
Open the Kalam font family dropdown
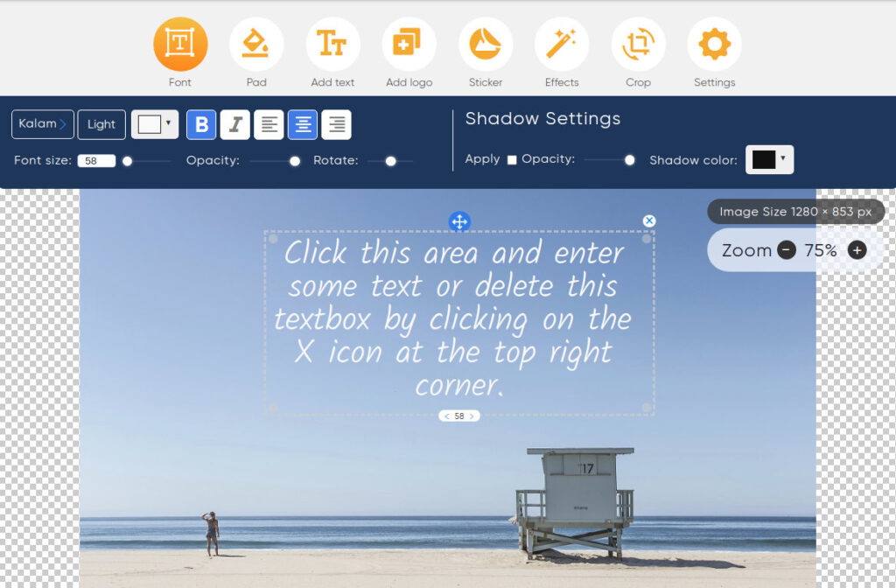42,124
